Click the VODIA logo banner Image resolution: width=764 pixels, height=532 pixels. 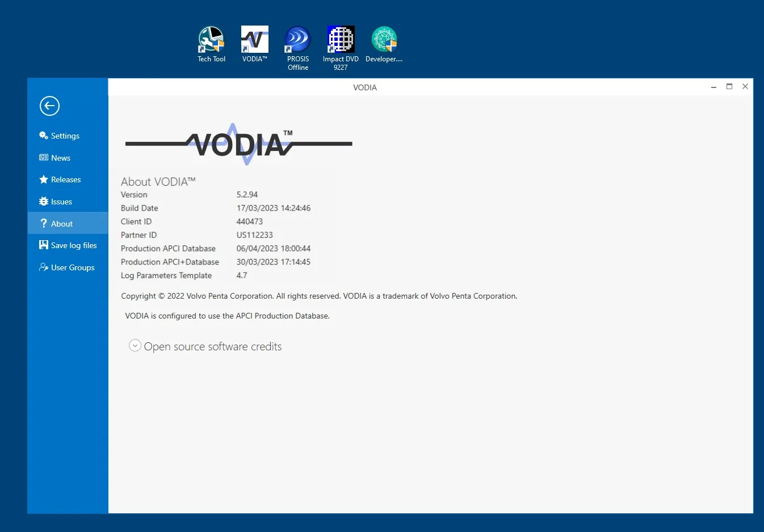click(238, 144)
